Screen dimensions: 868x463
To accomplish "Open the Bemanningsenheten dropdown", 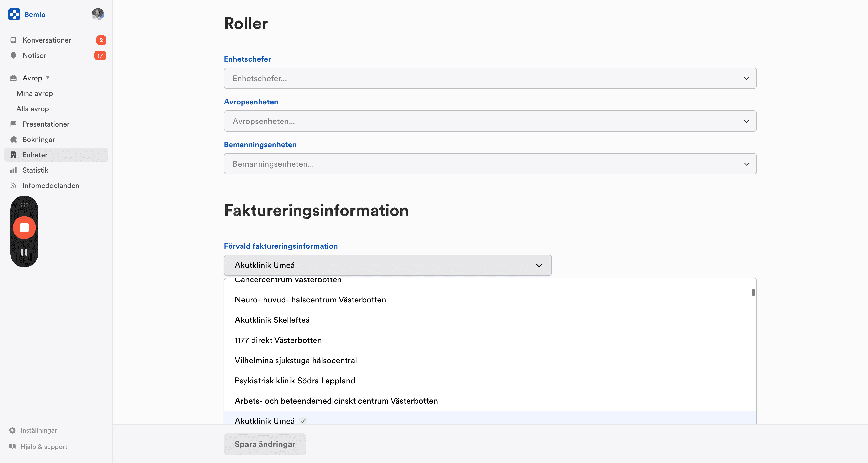I will coord(490,164).
